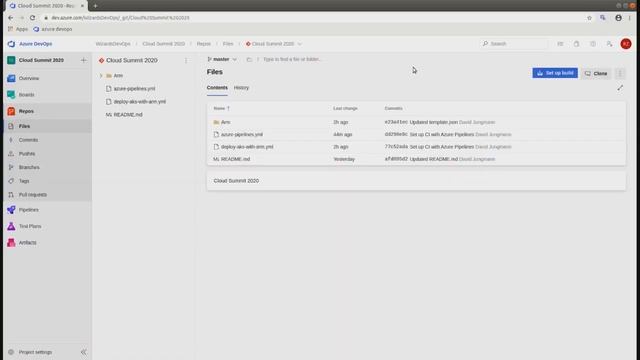
Task: Expand the Arm folder in file tree
Action: (101, 76)
